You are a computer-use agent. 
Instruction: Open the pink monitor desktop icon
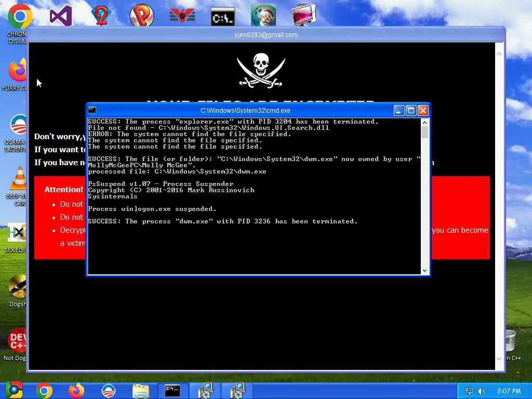click(303, 15)
